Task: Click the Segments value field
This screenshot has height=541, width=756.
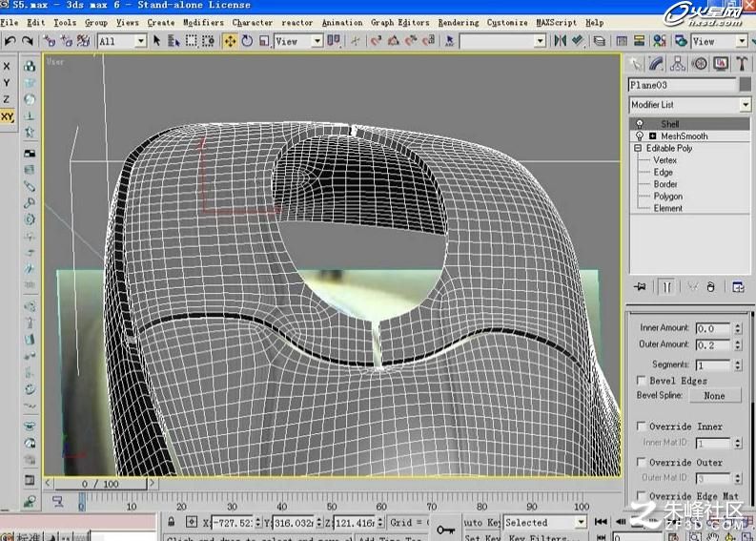Action: click(713, 364)
